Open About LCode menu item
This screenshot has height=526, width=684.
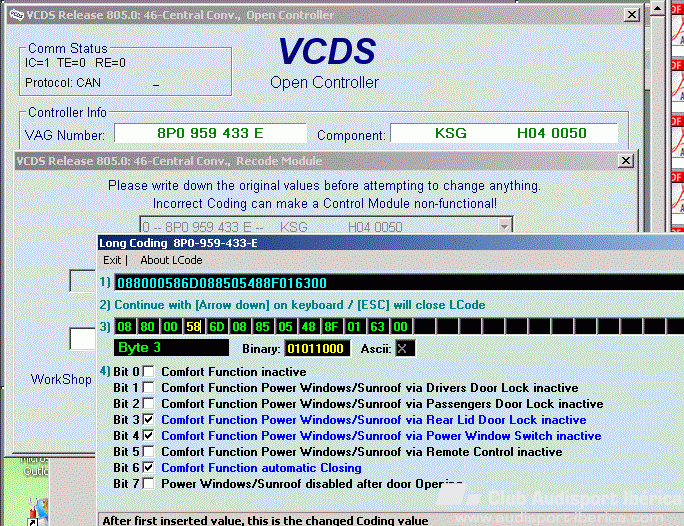[171, 260]
